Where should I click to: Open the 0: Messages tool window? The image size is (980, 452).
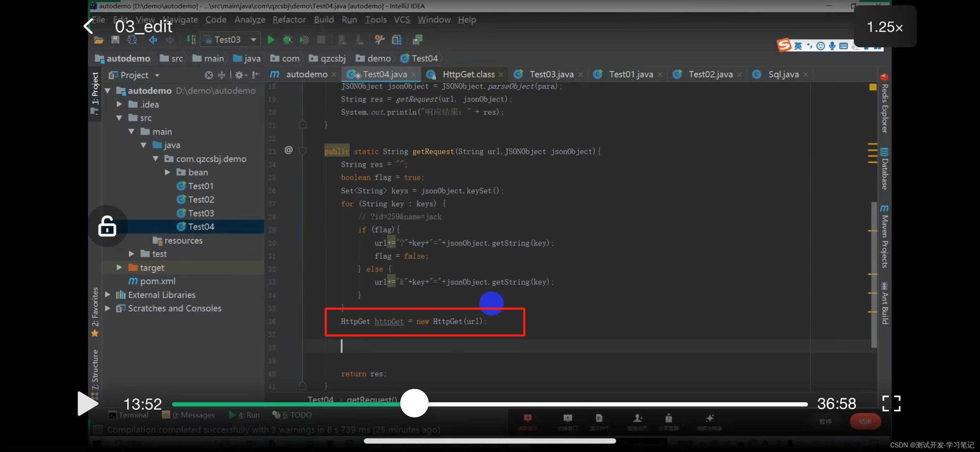pos(188,415)
